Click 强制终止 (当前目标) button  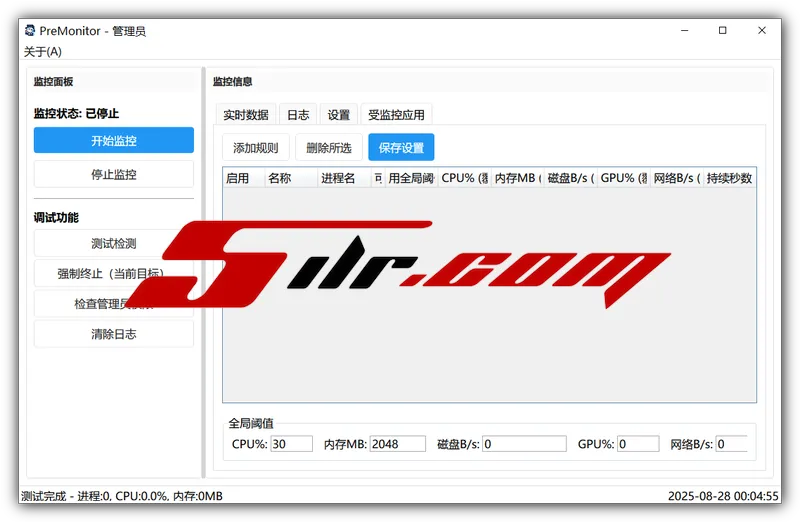114,274
